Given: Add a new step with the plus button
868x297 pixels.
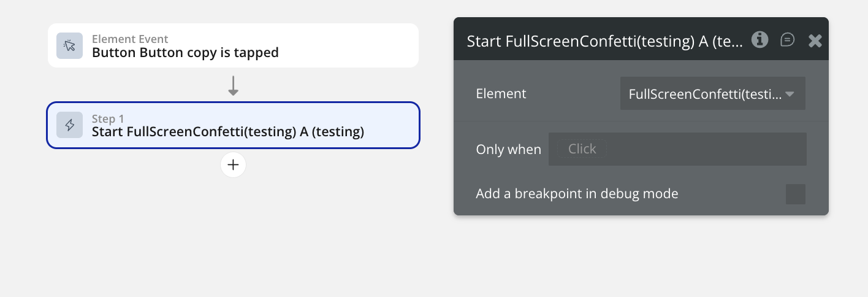Looking at the screenshot, I should 233,165.
